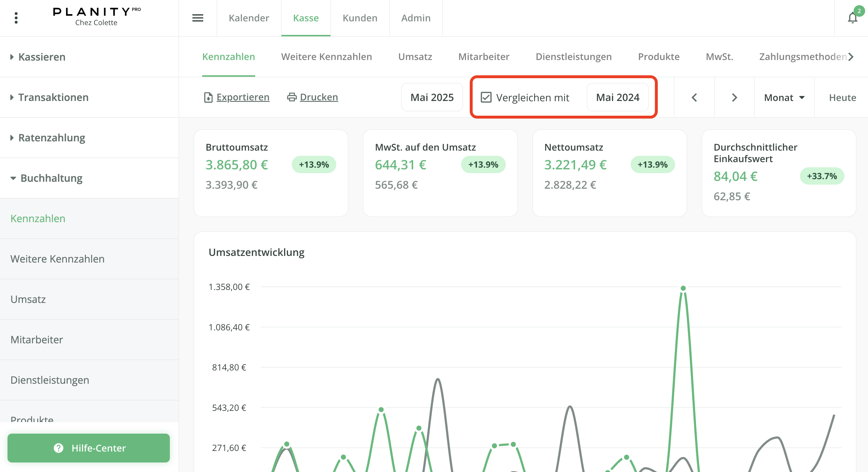Open Weitere Kennzahlen in the sidebar
This screenshot has height=472, width=868.
tap(89, 259)
